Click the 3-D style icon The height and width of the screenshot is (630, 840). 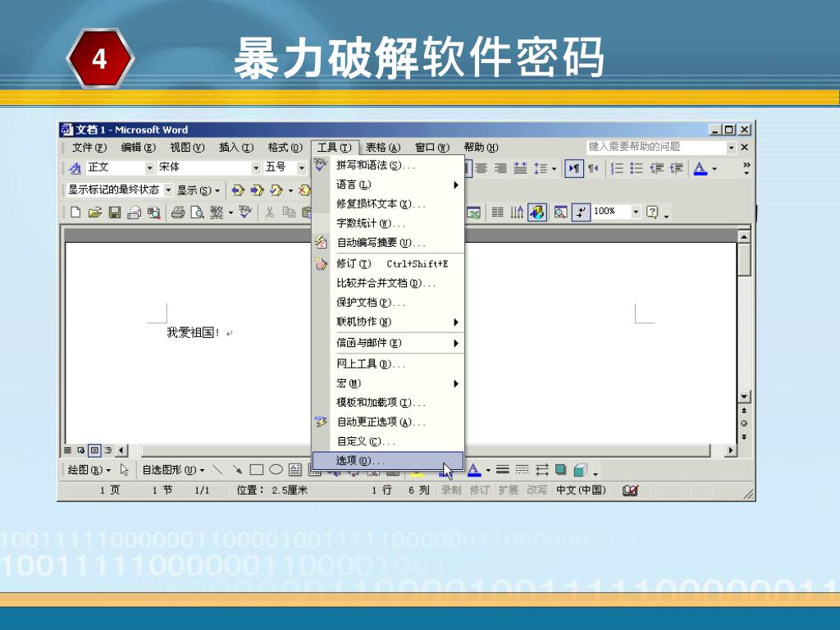pyautogui.click(x=580, y=470)
